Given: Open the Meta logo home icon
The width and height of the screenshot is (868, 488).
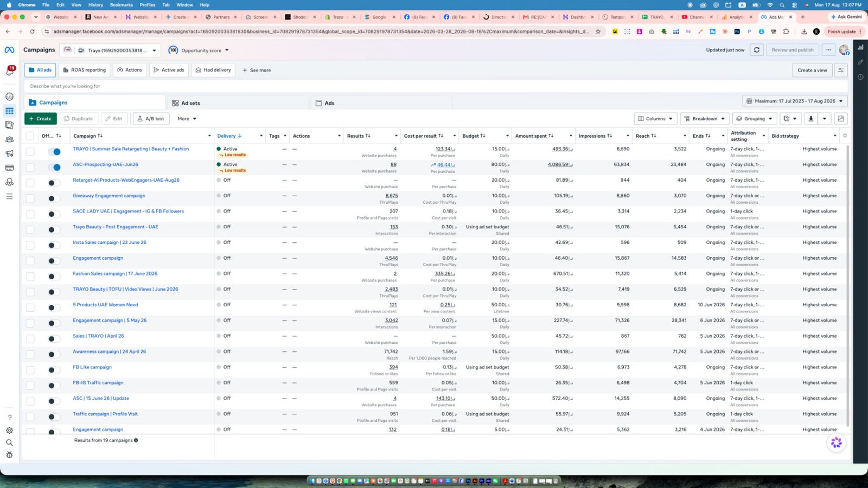Looking at the screenshot, I should click(x=9, y=50).
